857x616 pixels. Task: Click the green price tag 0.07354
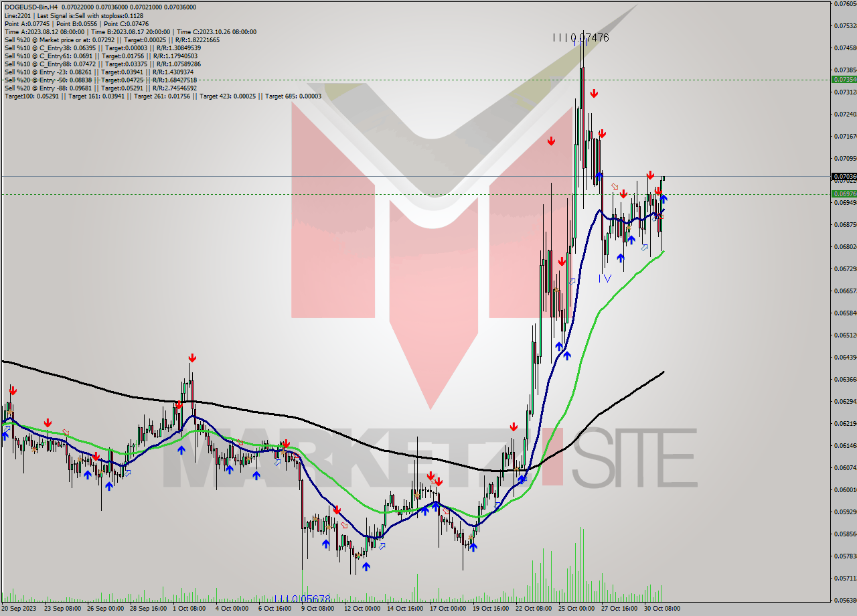pyautogui.click(x=844, y=79)
